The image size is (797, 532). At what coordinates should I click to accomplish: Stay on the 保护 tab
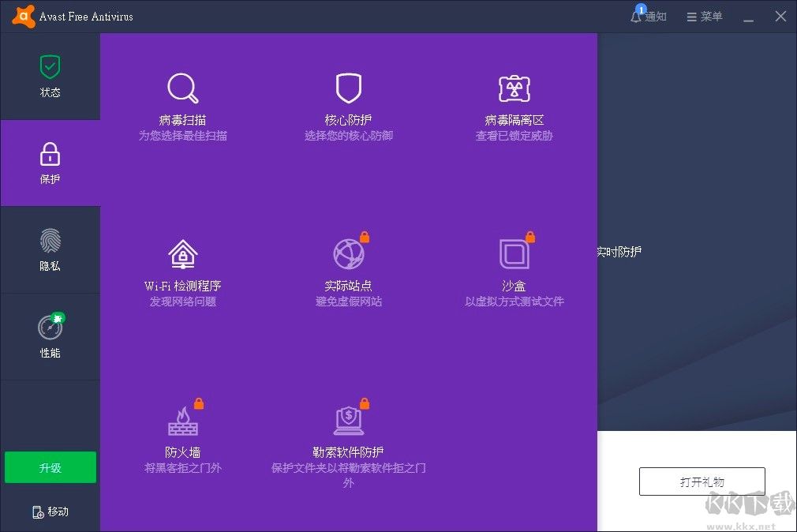pos(50,163)
